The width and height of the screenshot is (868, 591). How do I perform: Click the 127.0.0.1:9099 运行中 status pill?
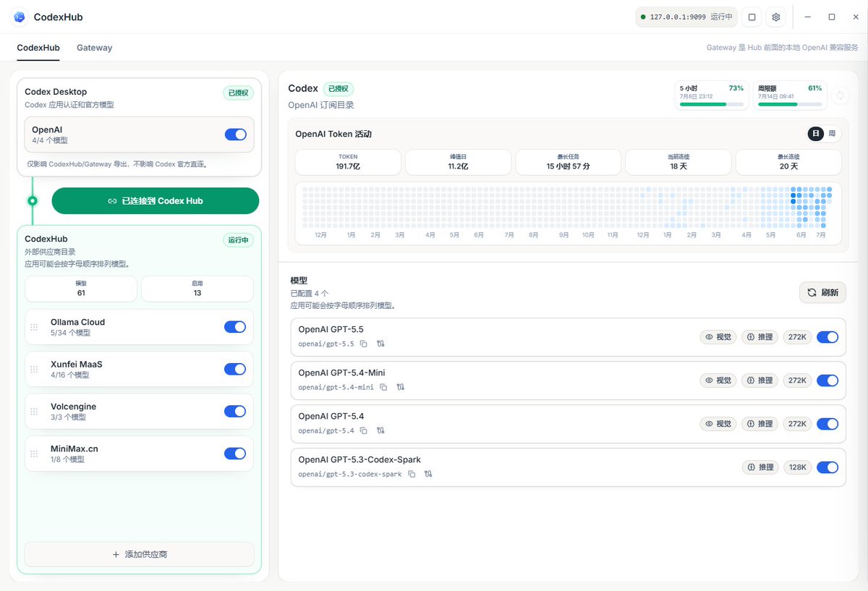(x=687, y=17)
